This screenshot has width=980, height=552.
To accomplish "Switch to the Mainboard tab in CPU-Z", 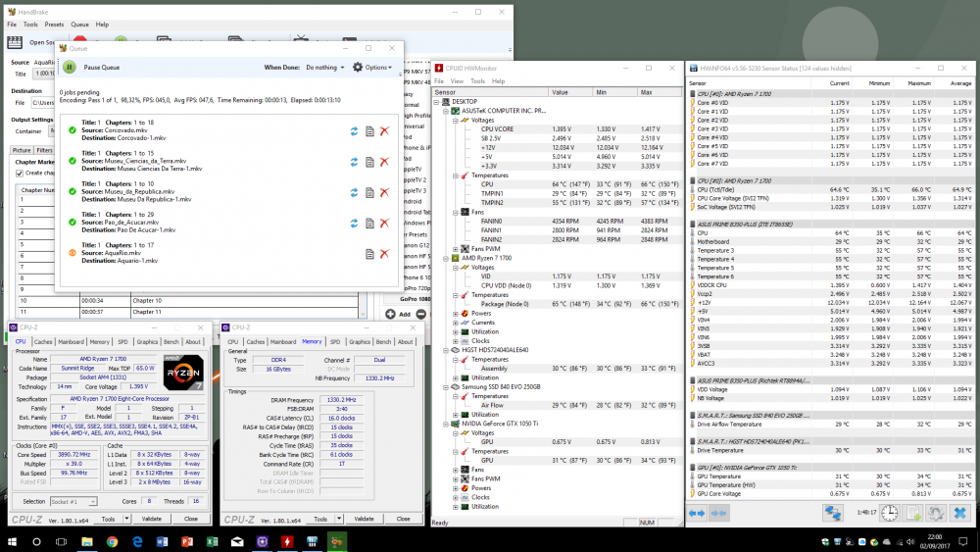I will click(72, 341).
